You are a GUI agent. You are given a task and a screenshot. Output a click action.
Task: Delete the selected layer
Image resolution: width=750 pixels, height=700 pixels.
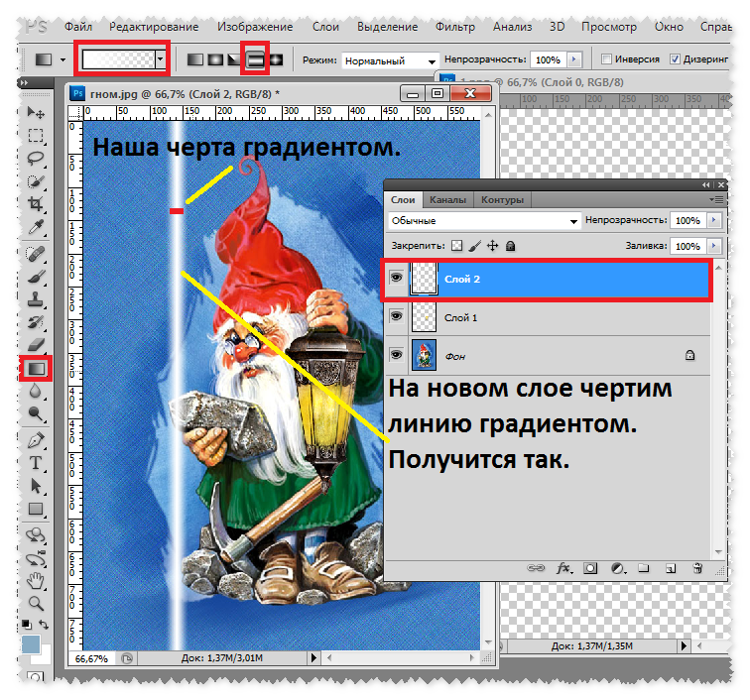[697, 568]
